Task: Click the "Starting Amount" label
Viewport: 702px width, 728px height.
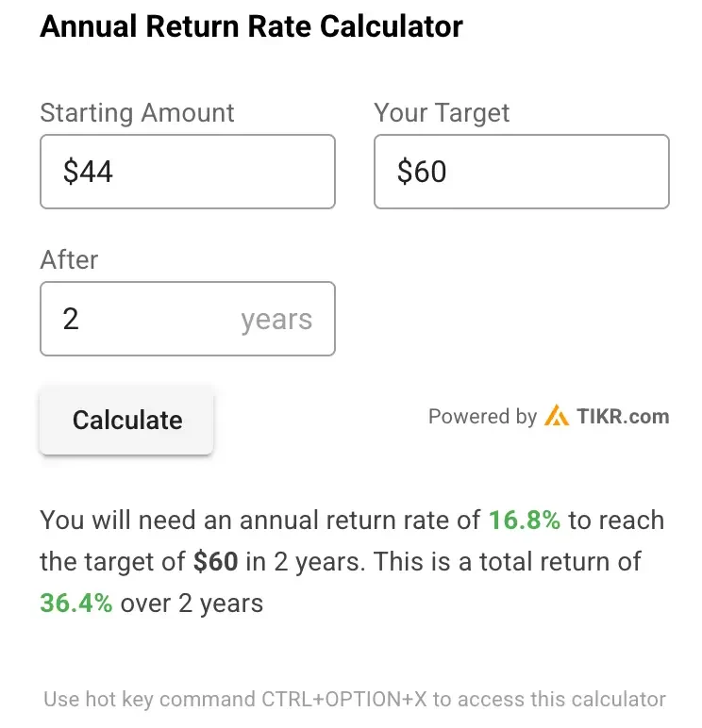Action: (137, 113)
